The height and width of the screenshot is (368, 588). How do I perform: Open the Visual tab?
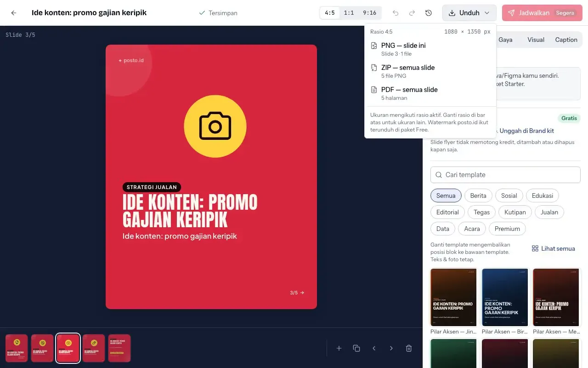(x=536, y=40)
